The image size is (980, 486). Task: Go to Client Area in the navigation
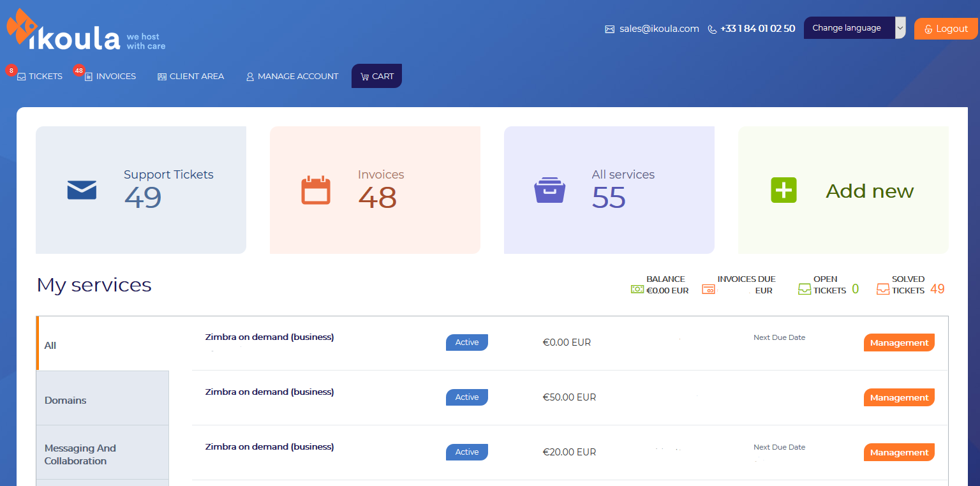tap(191, 77)
